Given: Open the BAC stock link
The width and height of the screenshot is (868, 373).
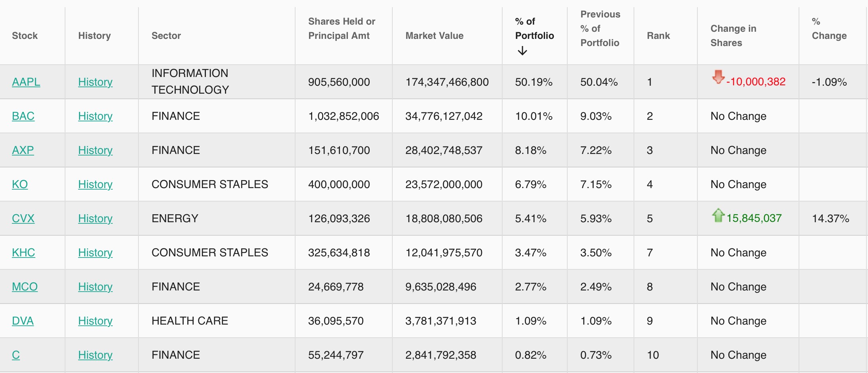Looking at the screenshot, I should (x=23, y=116).
